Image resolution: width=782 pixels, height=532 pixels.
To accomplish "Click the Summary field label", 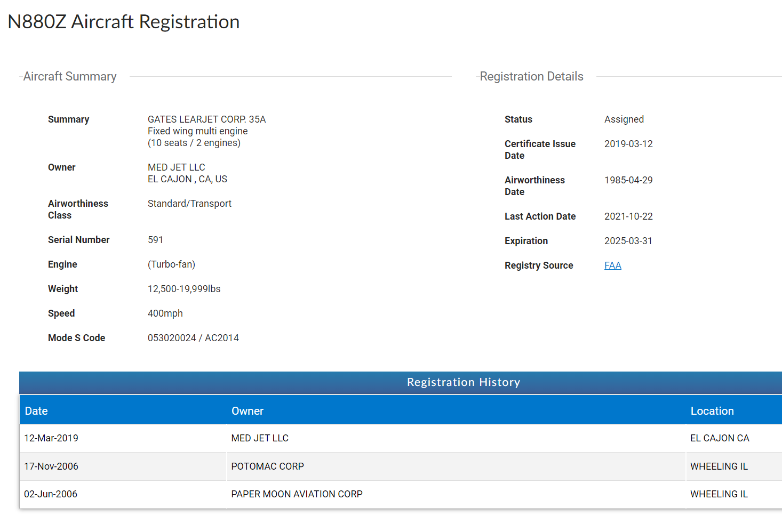I will pos(68,119).
